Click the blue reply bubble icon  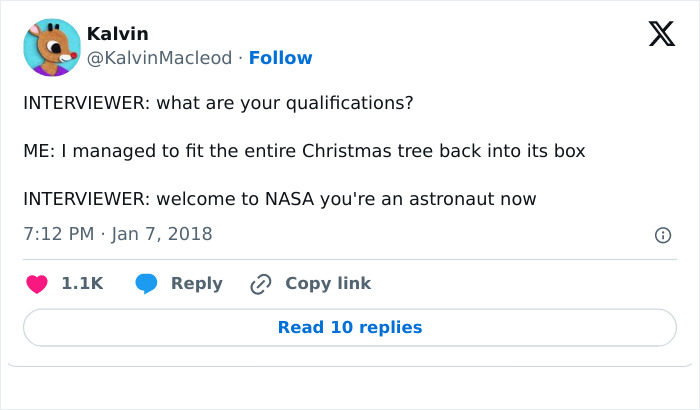pyautogui.click(x=147, y=284)
